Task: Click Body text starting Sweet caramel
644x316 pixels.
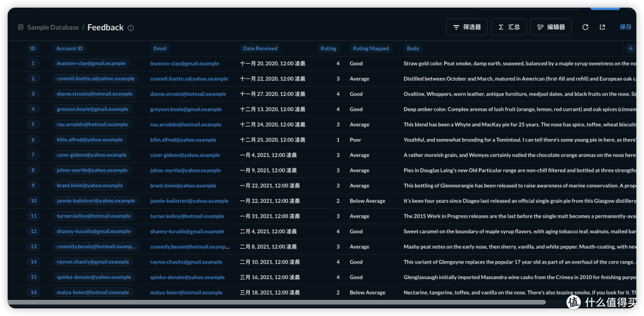Action: (x=519, y=232)
